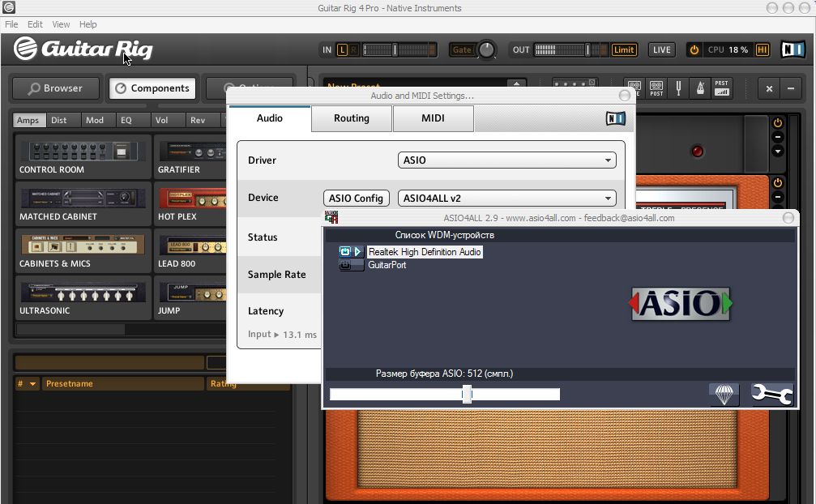Toggle the output Limit button
816x504 pixels.
[x=623, y=49]
